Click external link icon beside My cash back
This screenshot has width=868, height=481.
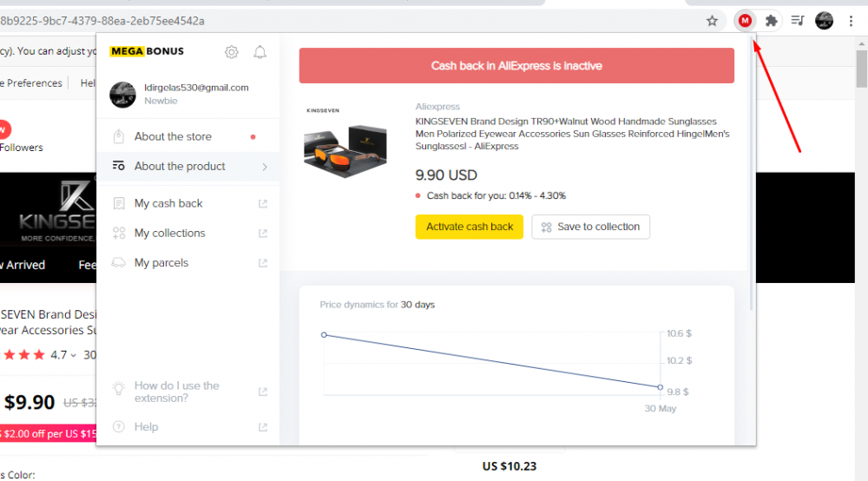263,204
